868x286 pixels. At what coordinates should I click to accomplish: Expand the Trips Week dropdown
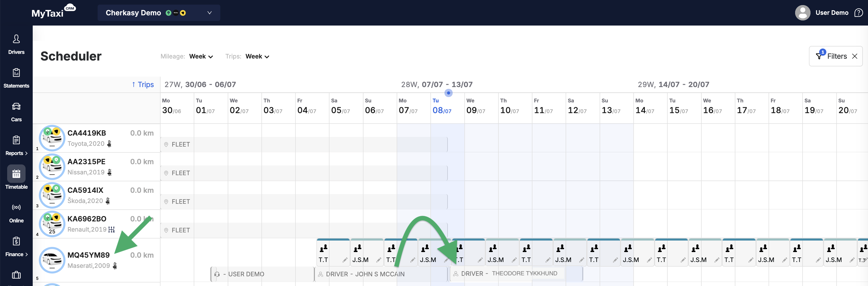(x=257, y=56)
